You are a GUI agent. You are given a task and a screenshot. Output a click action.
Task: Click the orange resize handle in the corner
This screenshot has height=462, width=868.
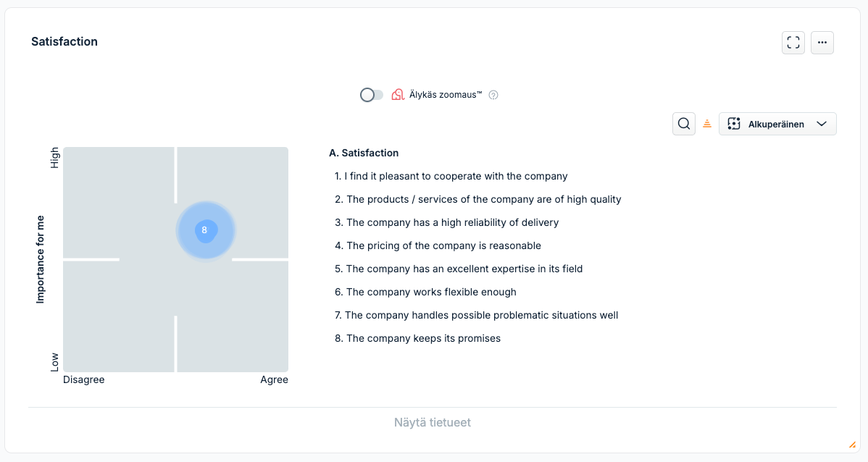pyautogui.click(x=852, y=445)
